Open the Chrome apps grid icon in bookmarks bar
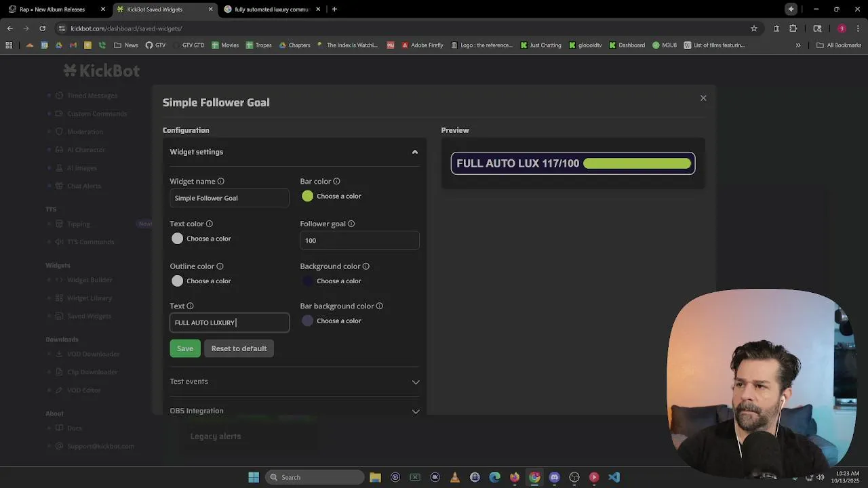The image size is (868, 488). pos(9,45)
